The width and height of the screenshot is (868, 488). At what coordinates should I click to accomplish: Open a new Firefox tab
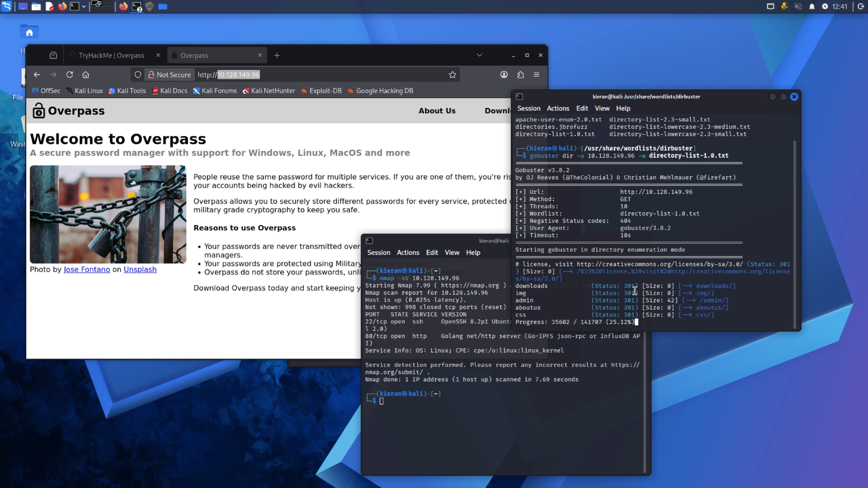point(277,55)
